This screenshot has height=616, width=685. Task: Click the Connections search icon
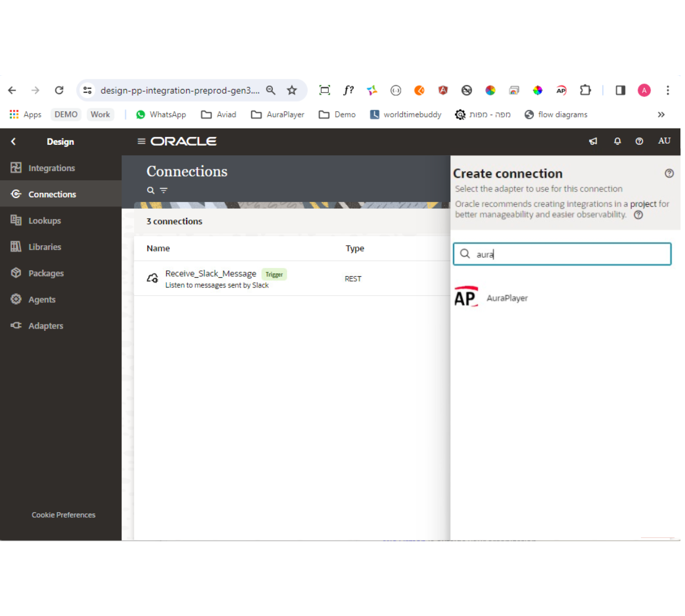click(151, 191)
